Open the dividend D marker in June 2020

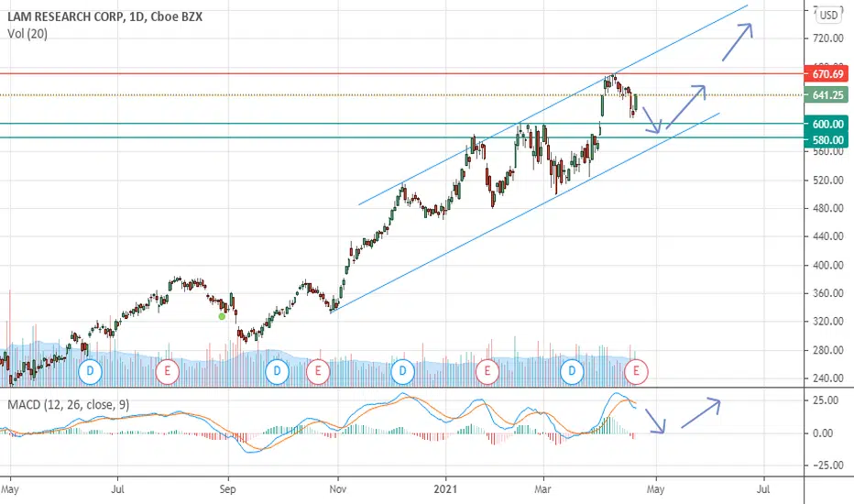[91, 372]
